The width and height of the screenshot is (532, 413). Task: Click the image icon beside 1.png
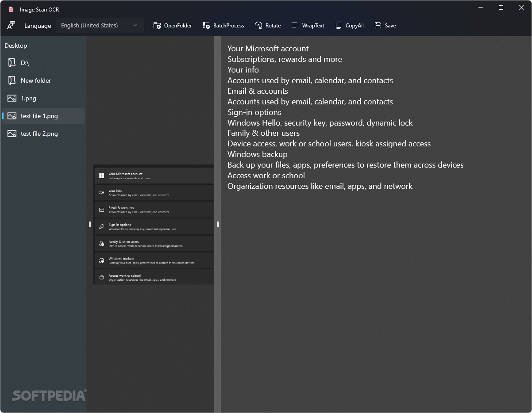point(12,98)
